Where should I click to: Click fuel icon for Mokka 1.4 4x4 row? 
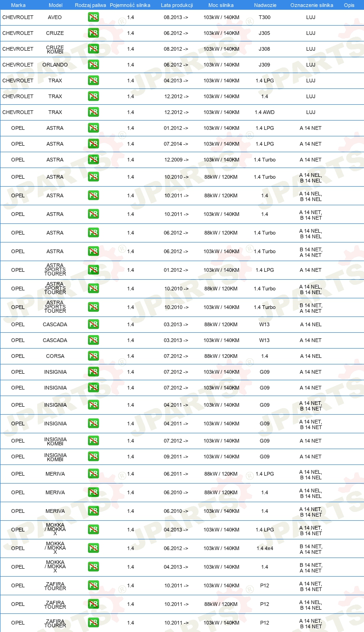93,548
